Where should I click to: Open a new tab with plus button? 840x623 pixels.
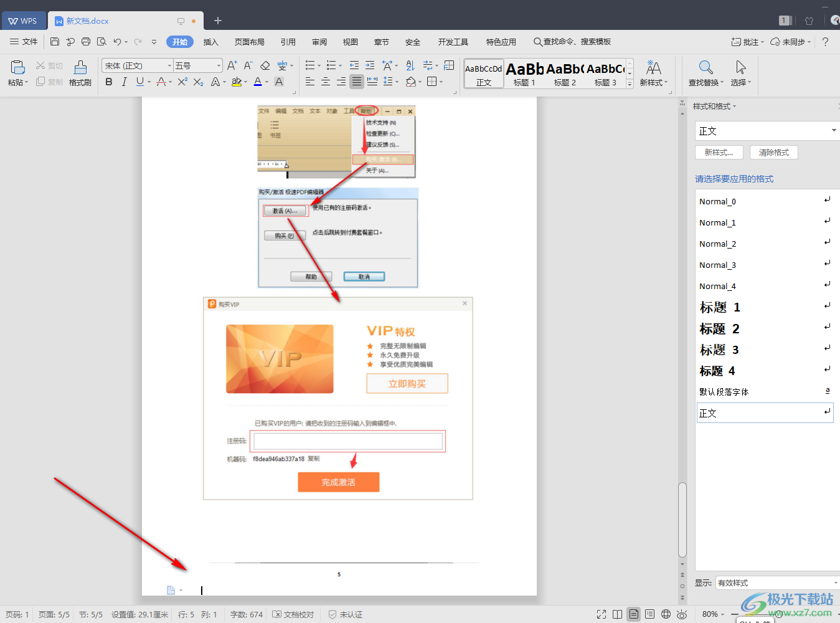[x=218, y=21]
